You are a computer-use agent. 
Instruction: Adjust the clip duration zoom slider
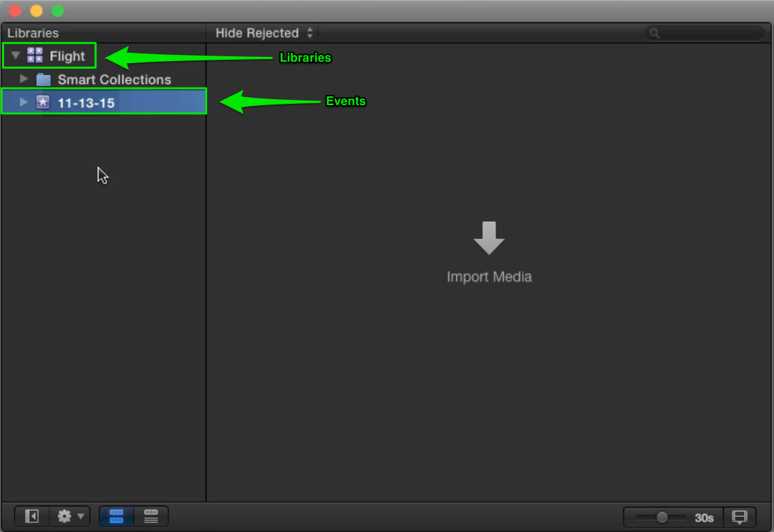click(661, 517)
